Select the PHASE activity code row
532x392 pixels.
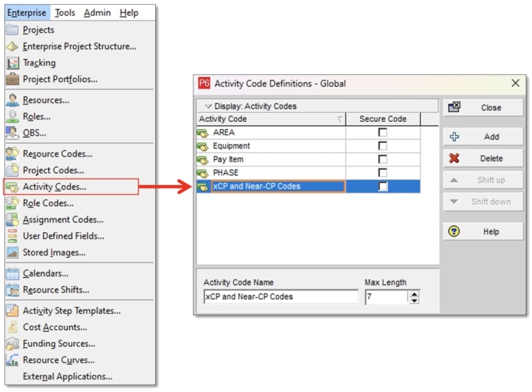[x=308, y=172]
